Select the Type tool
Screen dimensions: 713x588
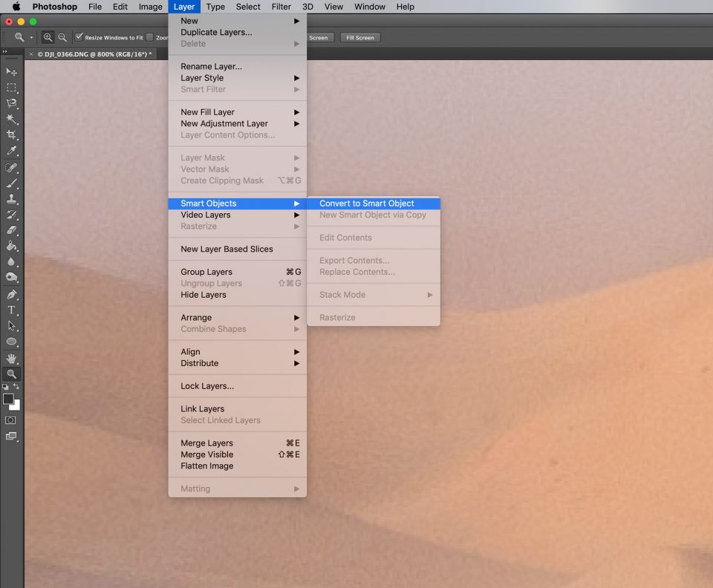point(11,310)
